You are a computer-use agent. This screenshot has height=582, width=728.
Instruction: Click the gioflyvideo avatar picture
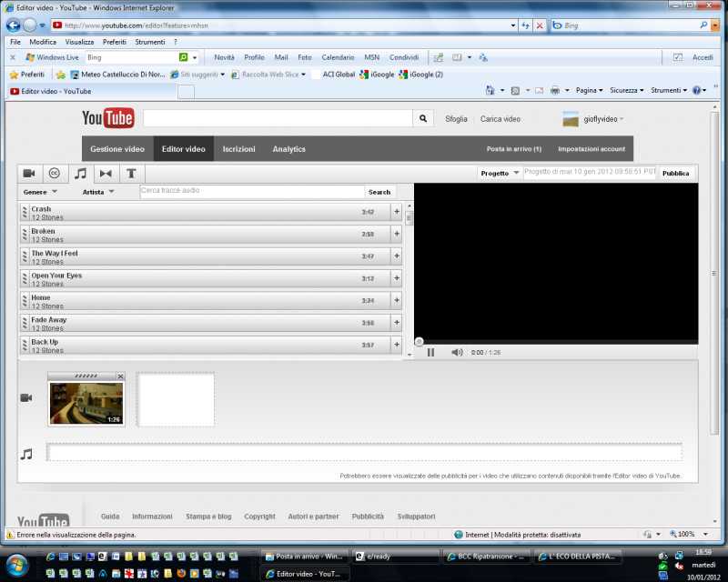click(571, 119)
